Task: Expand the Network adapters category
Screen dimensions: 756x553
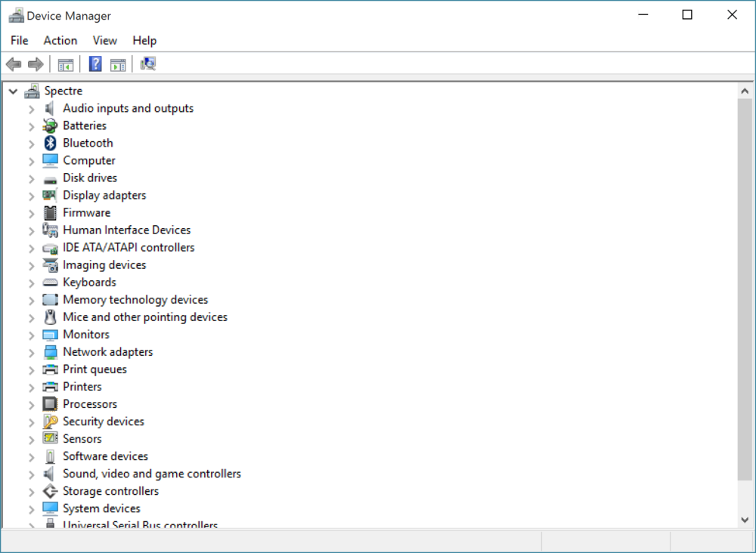Action: (31, 353)
